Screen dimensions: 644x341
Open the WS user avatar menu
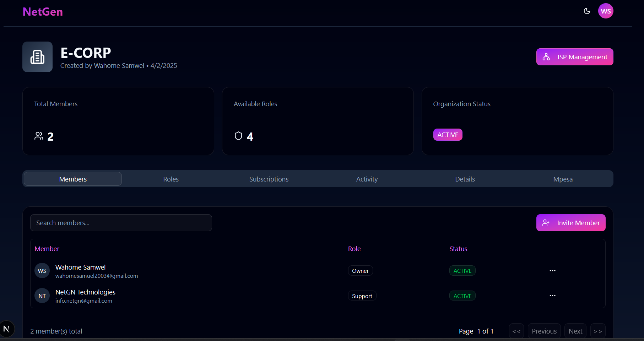click(x=606, y=11)
